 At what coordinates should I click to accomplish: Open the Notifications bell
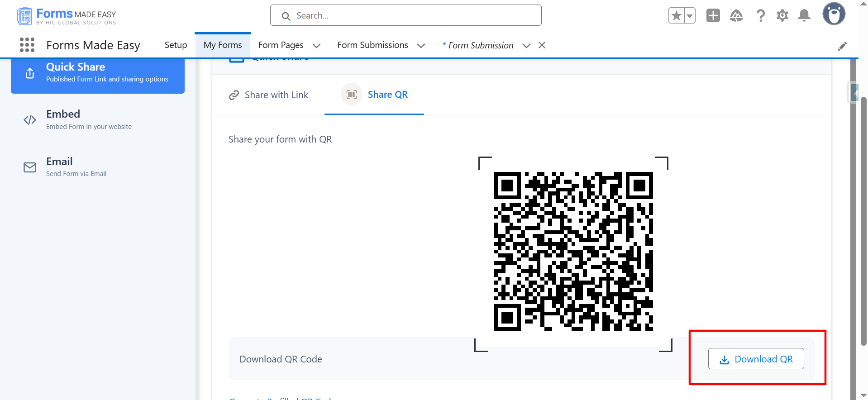[804, 16]
